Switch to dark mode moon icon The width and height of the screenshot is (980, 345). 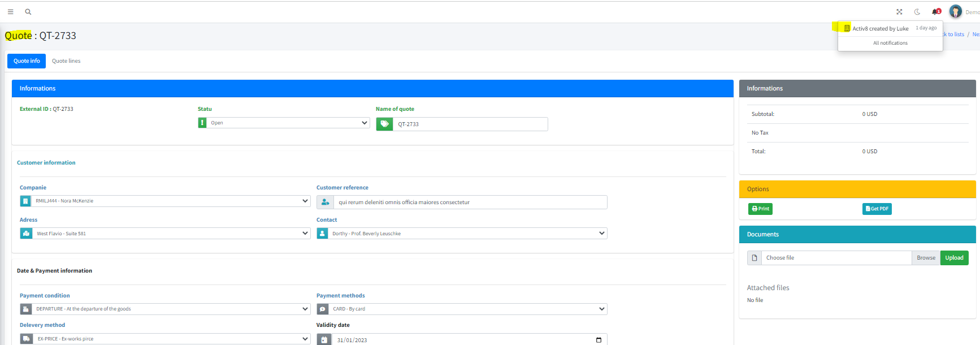[x=917, y=11]
